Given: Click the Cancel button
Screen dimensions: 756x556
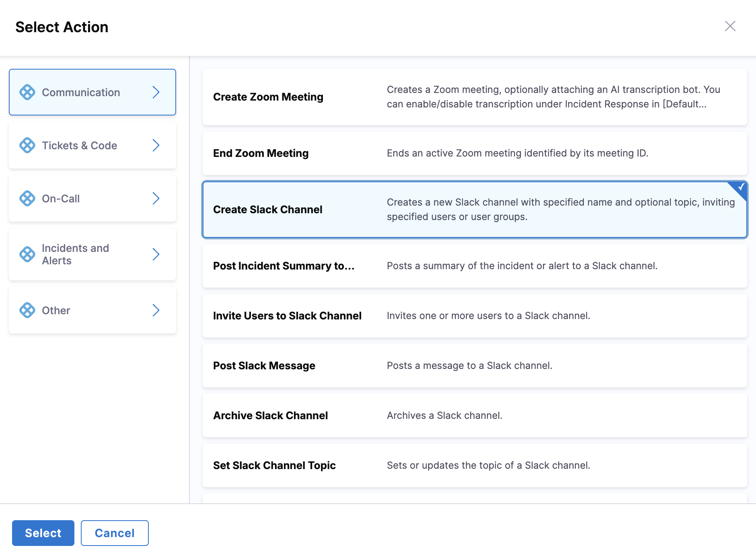Looking at the screenshot, I should point(115,533).
